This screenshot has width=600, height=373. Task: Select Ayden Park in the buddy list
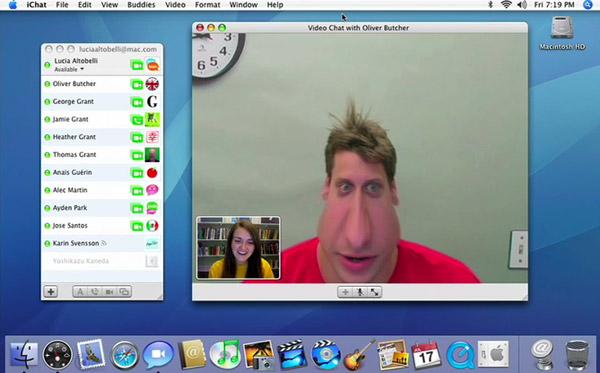pos(102,208)
